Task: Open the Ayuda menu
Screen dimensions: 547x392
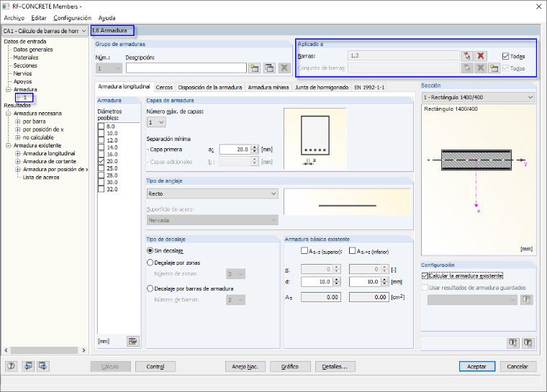Action: 107,18
